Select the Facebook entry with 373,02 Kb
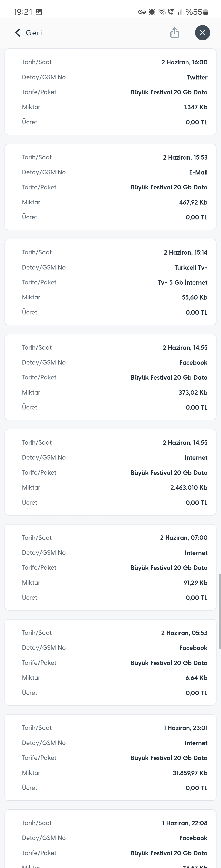Screen dimensions: 221x868 (x=110, y=377)
